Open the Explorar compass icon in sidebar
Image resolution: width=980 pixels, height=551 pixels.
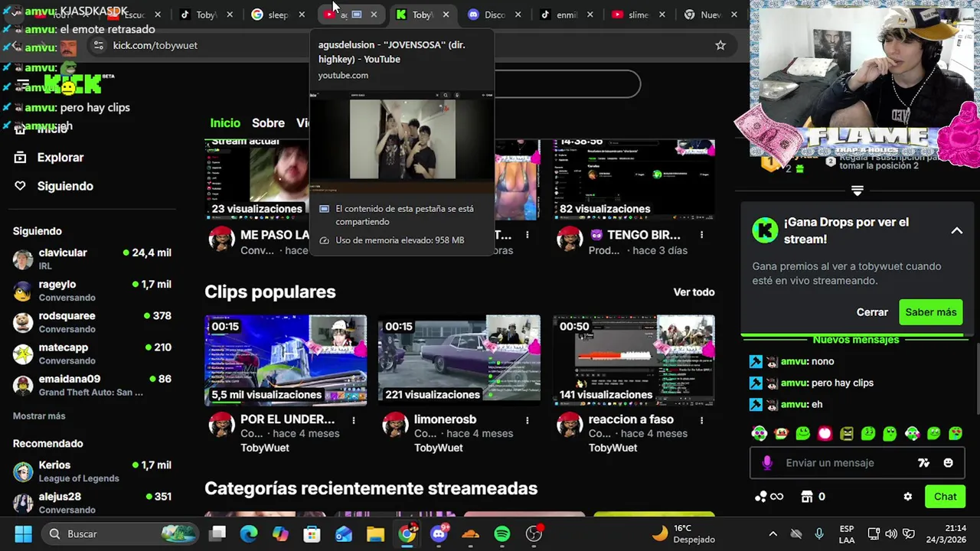click(21, 158)
